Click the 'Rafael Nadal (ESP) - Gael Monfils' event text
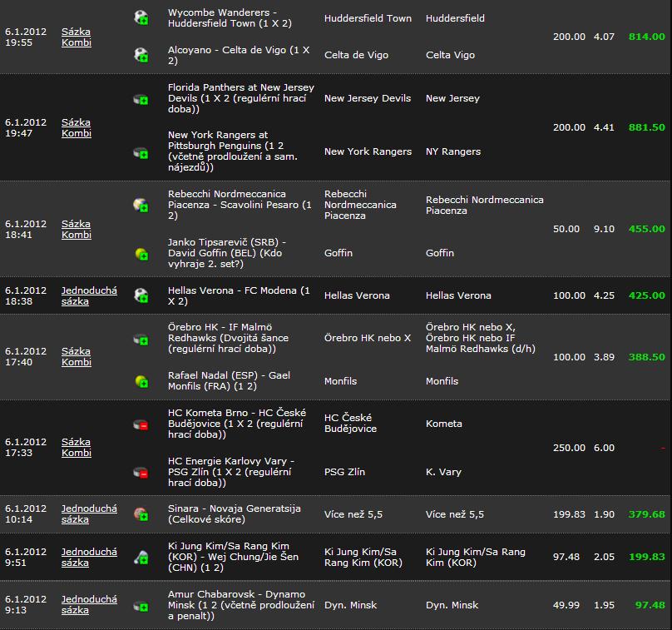 pyautogui.click(x=229, y=381)
